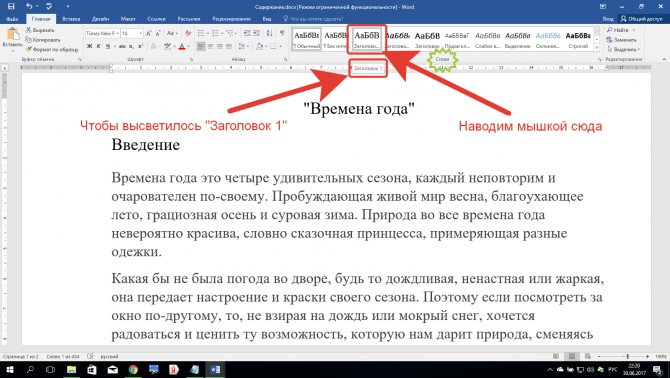
Task: Click the Save icon in title bar
Action: click(11, 6)
